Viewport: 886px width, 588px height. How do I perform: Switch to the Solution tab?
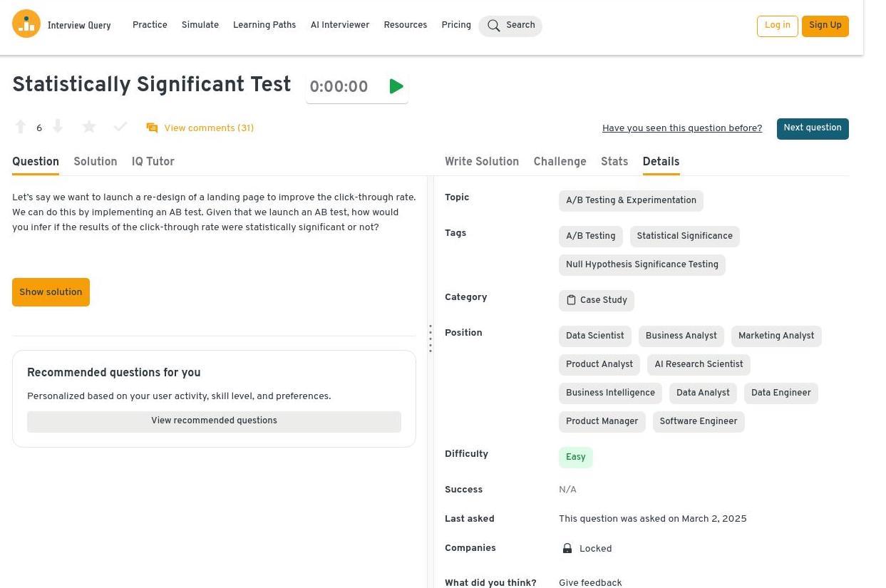[95, 162]
